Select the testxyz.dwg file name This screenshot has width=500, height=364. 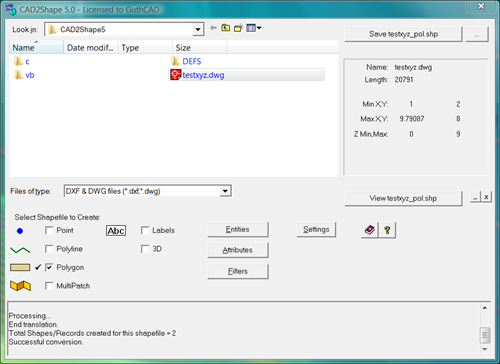point(203,75)
